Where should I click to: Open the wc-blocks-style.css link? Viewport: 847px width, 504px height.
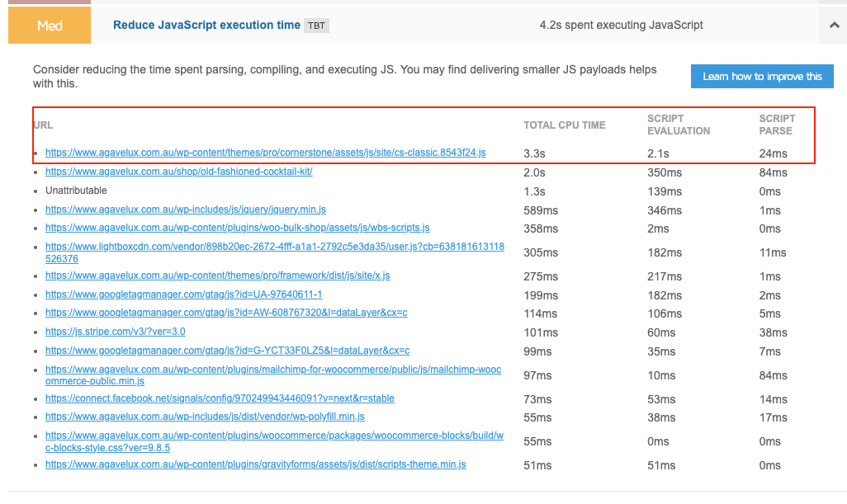pyautogui.click(x=274, y=436)
